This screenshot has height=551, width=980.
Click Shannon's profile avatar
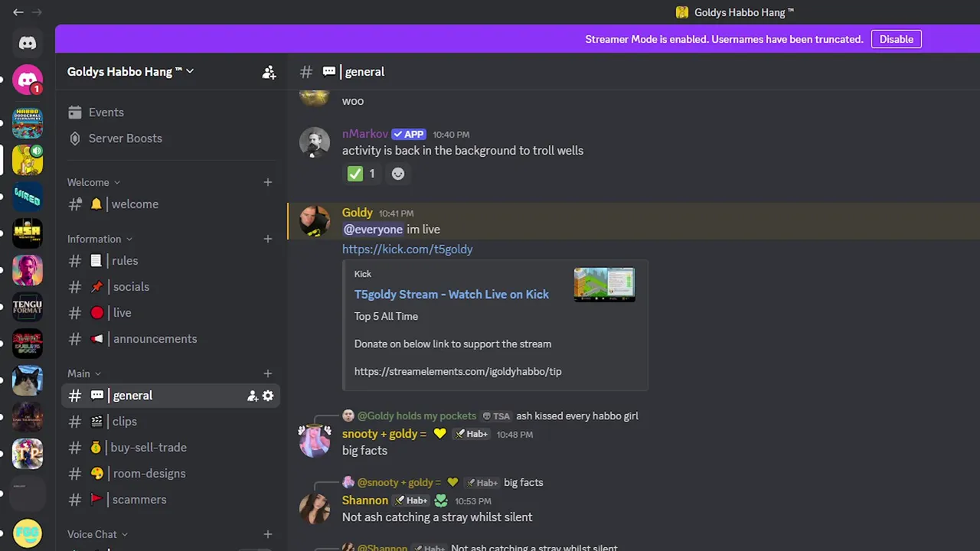pyautogui.click(x=314, y=509)
